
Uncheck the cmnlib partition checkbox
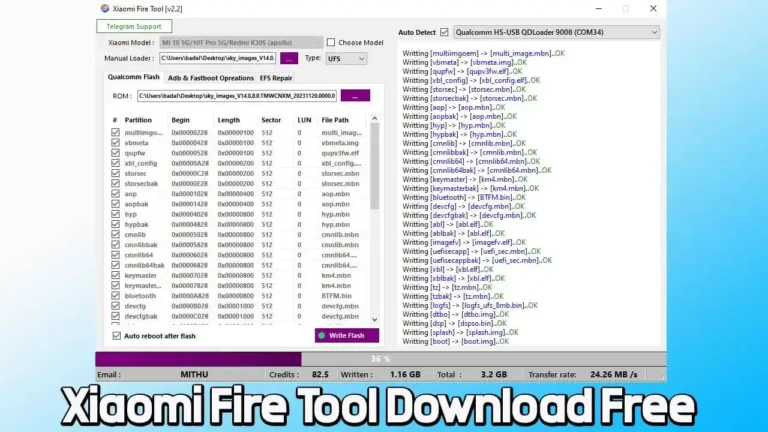[x=115, y=234]
